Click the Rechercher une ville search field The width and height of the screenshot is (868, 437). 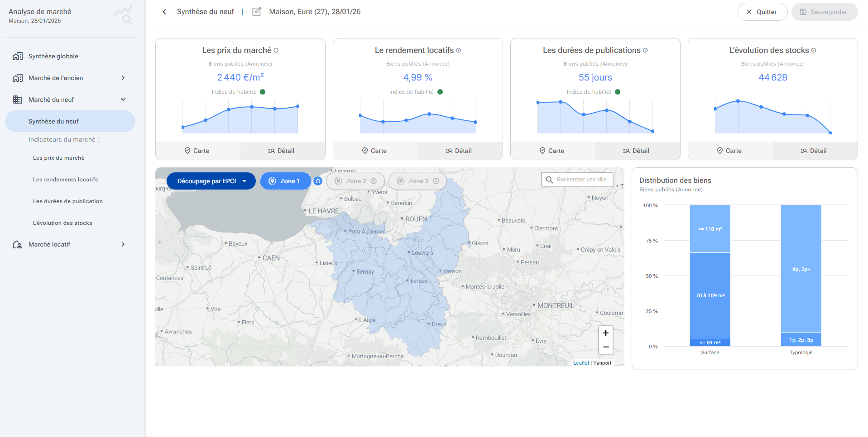pyautogui.click(x=577, y=180)
